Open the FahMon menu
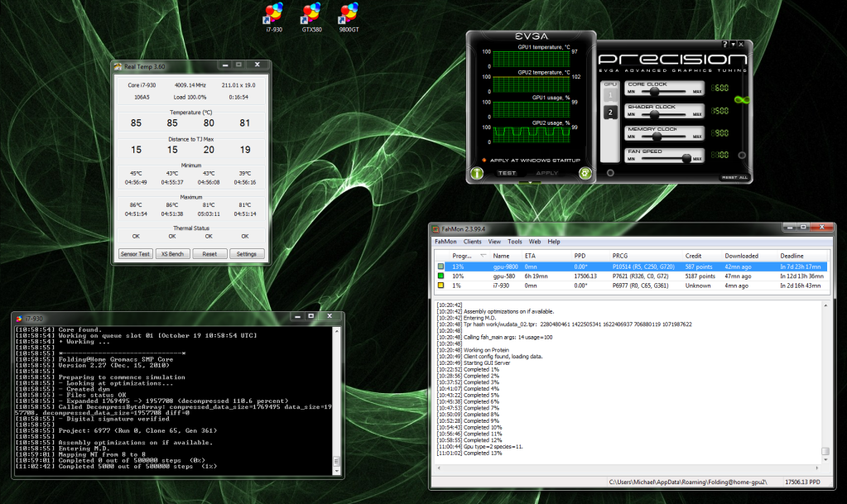 (x=445, y=242)
